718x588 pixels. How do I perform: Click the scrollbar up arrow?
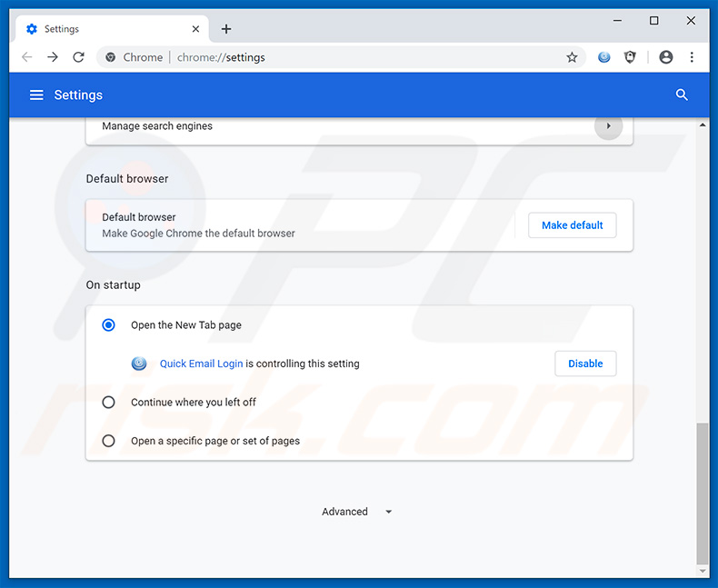tap(703, 125)
